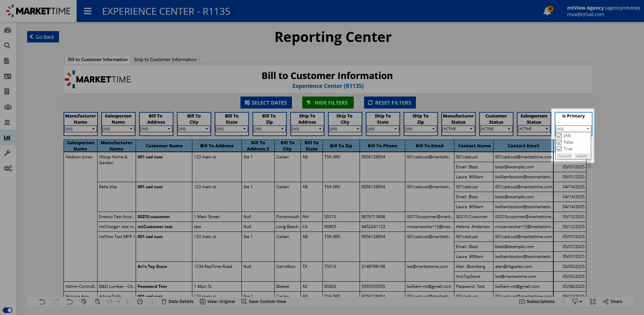Revert all changes in the bottom toolbar
The height and width of the screenshot is (315, 644).
click(70, 302)
